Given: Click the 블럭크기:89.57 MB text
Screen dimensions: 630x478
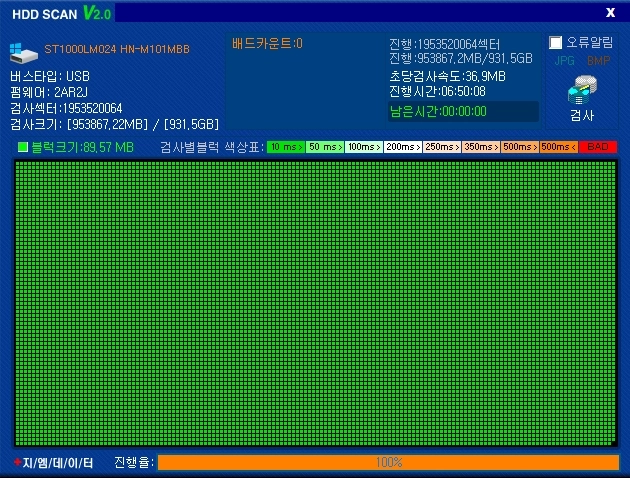Looking at the screenshot, I should click(x=82, y=147).
